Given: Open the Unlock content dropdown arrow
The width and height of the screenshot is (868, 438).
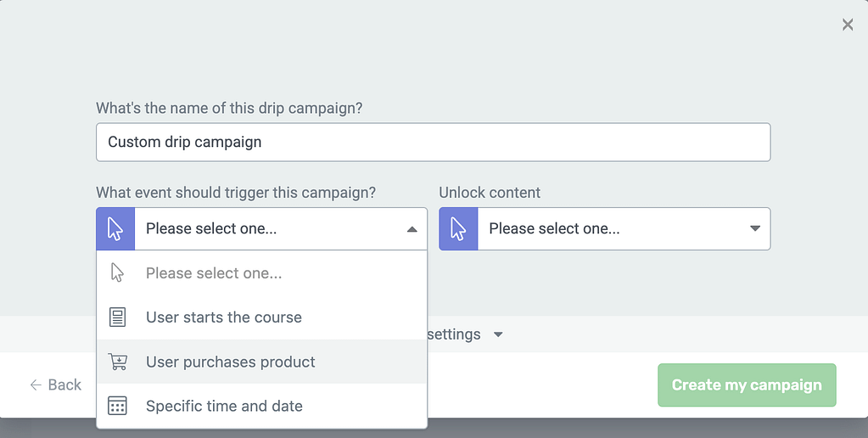Looking at the screenshot, I should [755, 228].
